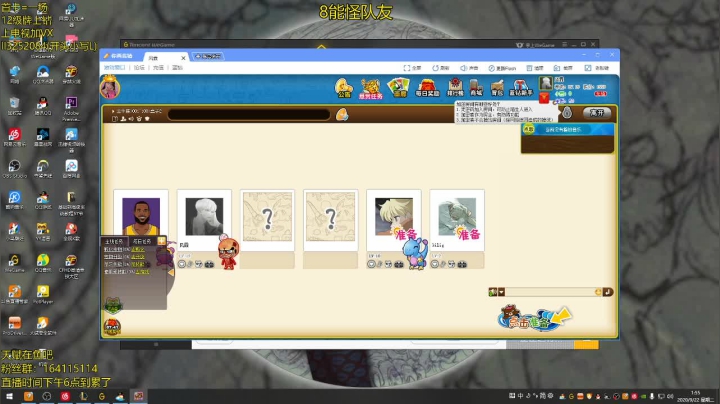Click the taskbar clock

(x=695, y=396)
